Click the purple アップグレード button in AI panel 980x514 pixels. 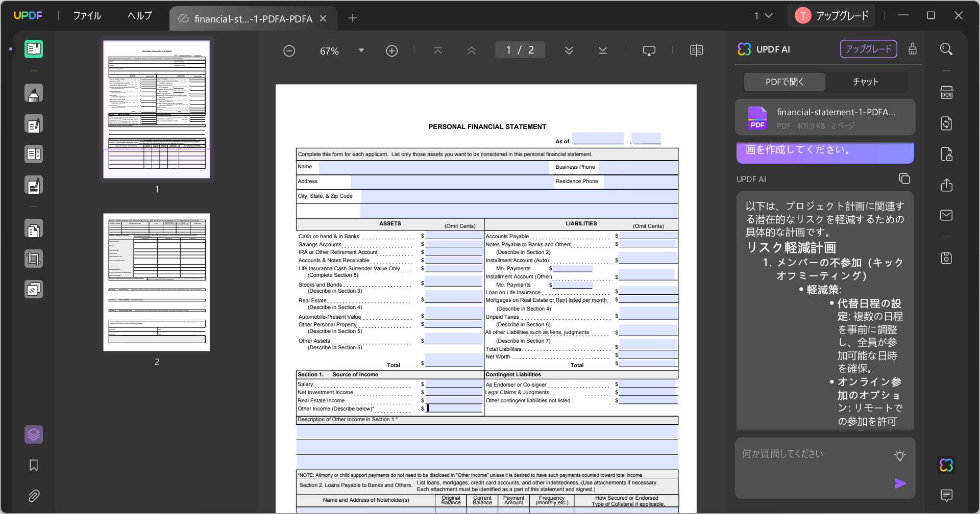868,49
